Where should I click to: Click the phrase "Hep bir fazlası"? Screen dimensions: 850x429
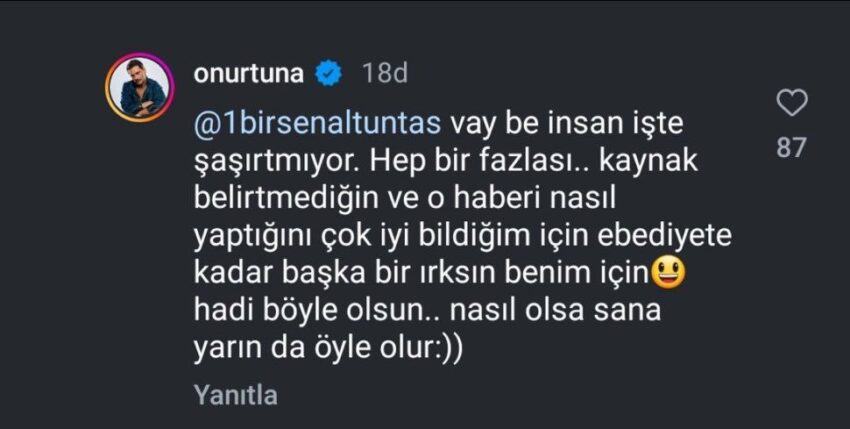click(434, 160)
